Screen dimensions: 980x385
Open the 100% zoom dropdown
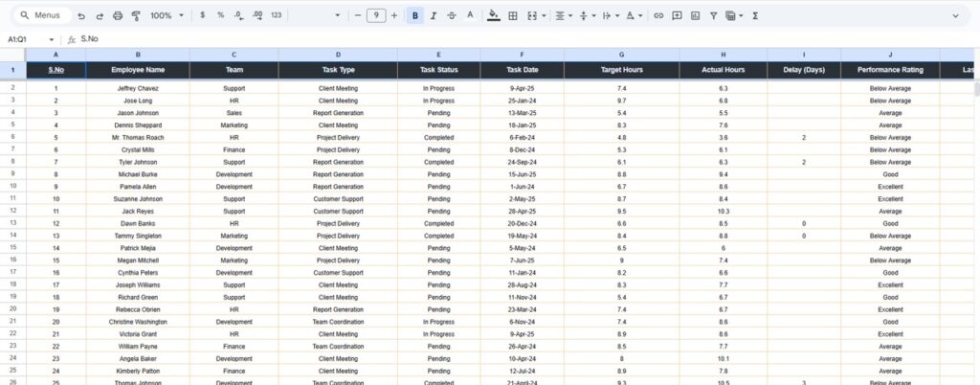click(167, 15)
